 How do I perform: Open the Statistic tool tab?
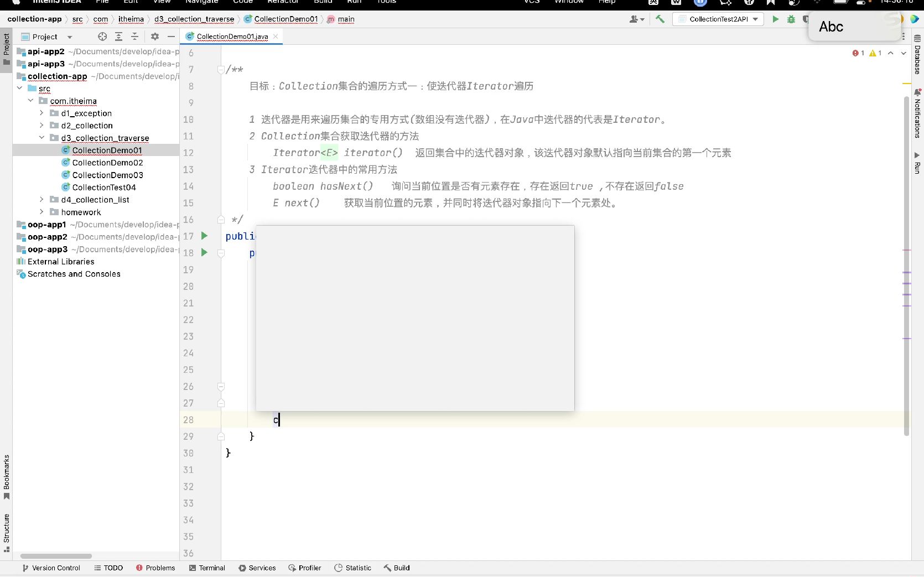click(353, 568)
